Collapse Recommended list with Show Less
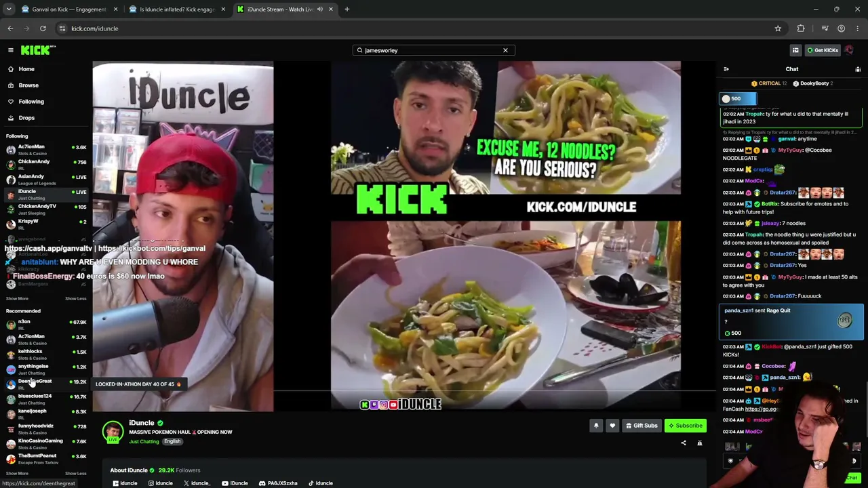This screenshot has height=488, width=868. [75, 474]
